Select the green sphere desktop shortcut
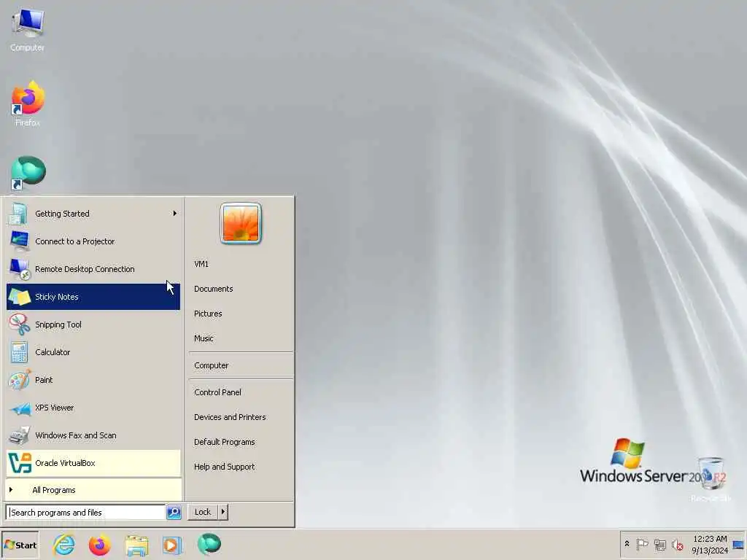This screenshot has width=747, height=560. [x=27, y=174]
